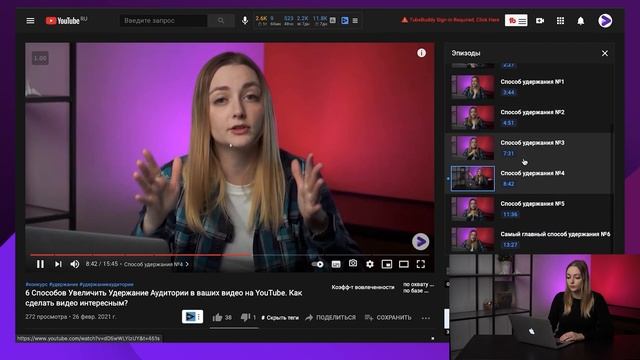Pause the video playback
The width and height of the screenshot is (640, 360).
[40, 264]
